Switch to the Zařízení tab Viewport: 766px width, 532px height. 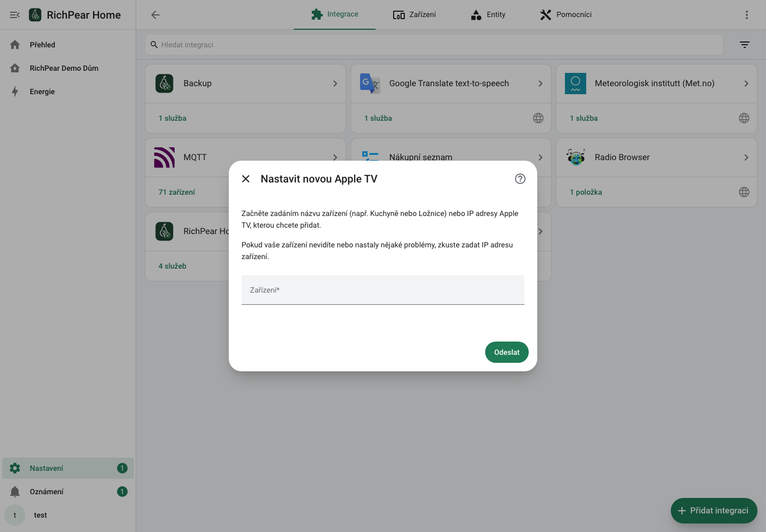[x=414, y=15]
